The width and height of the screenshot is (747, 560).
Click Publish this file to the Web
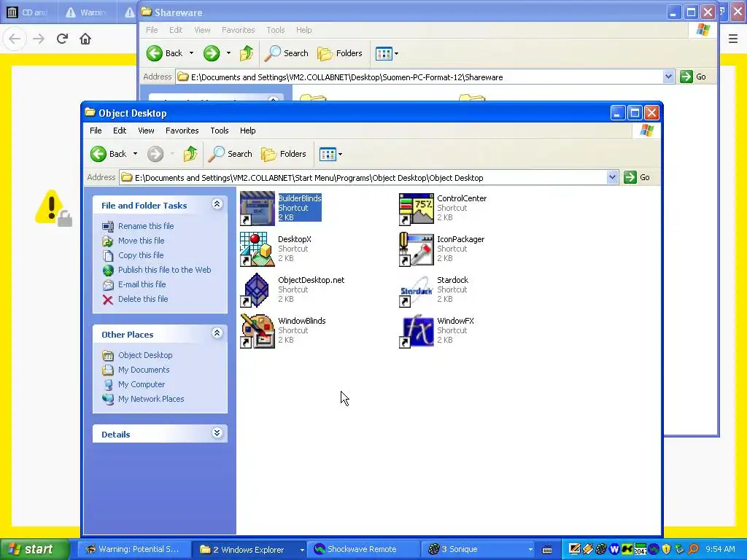click(x=164, y=270)
